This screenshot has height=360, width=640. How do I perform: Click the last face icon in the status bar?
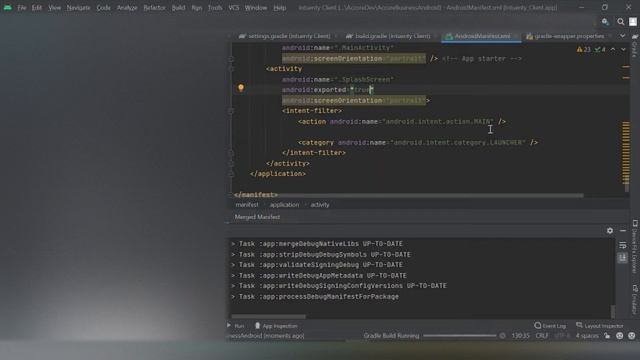click(x=632, y=336)
